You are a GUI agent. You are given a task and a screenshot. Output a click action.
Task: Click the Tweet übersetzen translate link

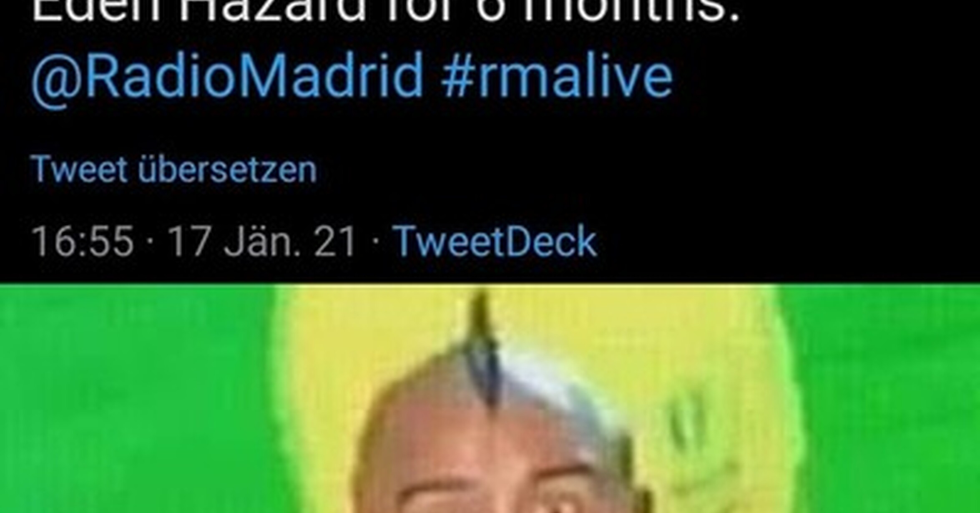174,169
